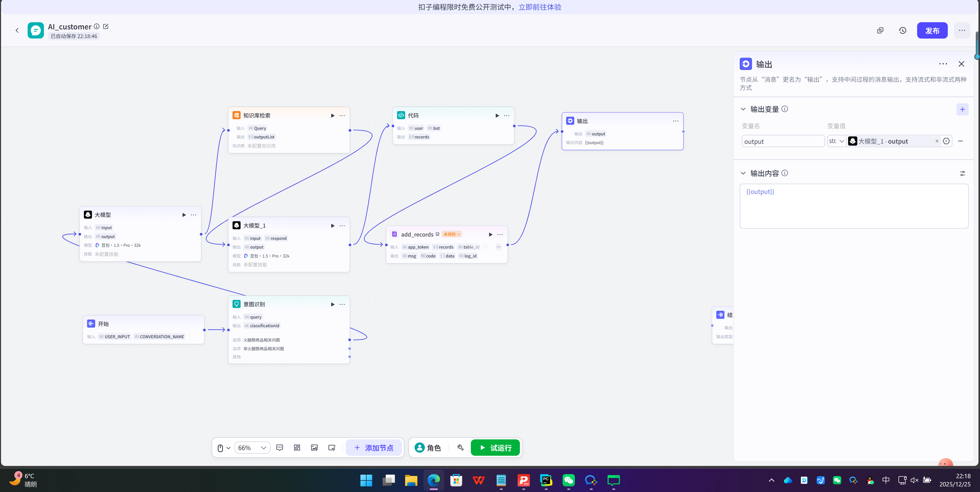Run the 知识库检索 node with play icon
This screenshot has width=980, height=492.
point(333,115)
